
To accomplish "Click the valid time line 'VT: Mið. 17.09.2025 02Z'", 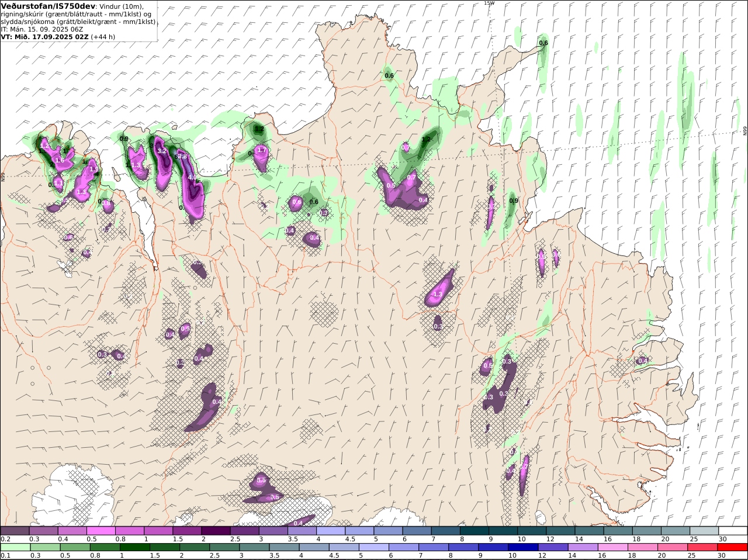I will pos(45,36).
